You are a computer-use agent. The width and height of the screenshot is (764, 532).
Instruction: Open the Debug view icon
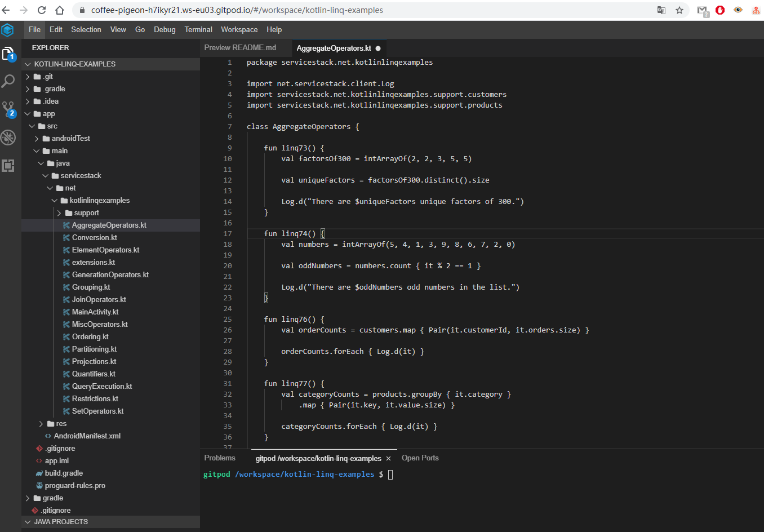[8, 138]
